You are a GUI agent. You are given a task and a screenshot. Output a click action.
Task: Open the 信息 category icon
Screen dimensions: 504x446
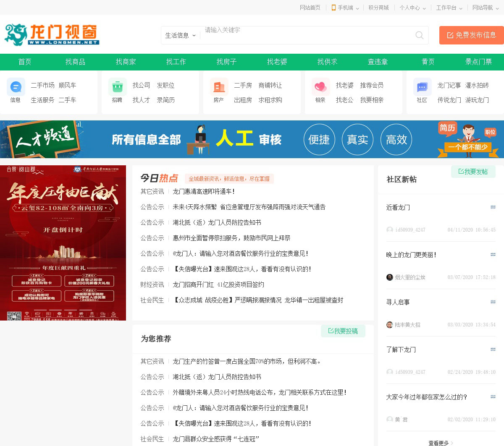(x=16, y=87)
